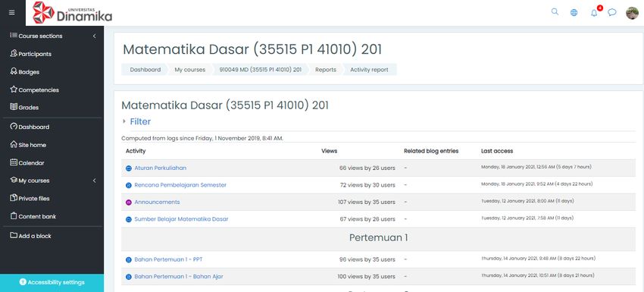Open the Announcements link
This screenshot has height=292, width=644.
point(157,202)
